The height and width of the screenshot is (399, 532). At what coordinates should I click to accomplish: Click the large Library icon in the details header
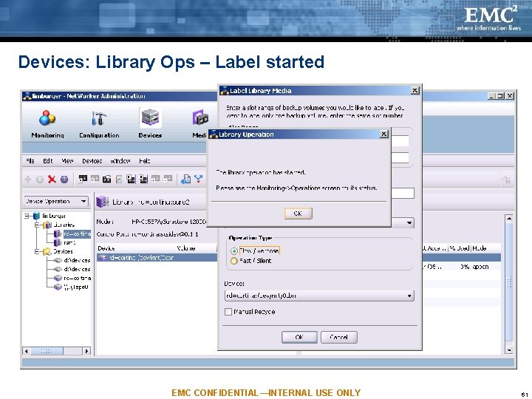click(x=103, y=202)
